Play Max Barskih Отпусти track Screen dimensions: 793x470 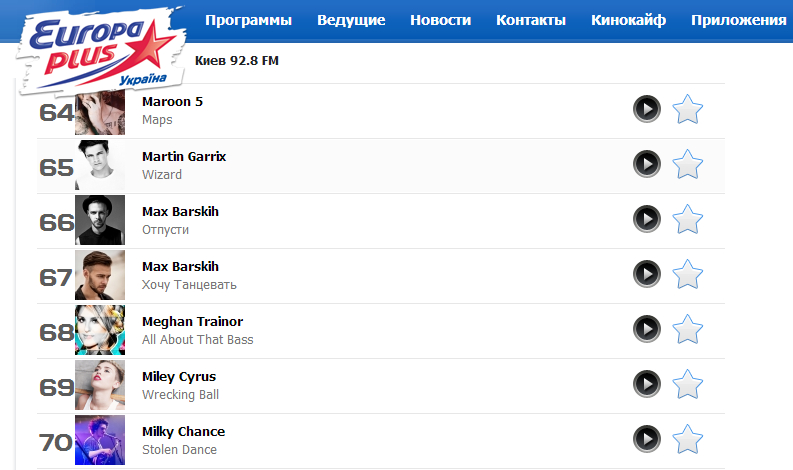[647, 219]
